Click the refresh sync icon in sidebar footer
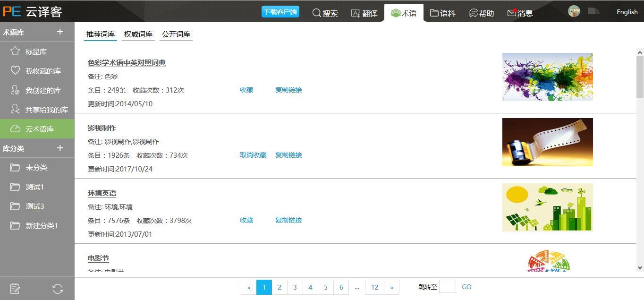Screen dimensions: 644x300 click(x=58, y=289)
